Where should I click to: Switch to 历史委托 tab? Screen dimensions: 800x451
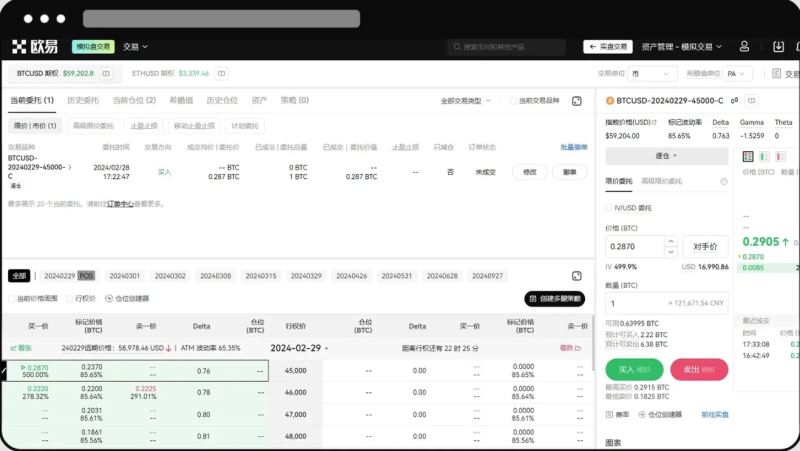(83, 101)
